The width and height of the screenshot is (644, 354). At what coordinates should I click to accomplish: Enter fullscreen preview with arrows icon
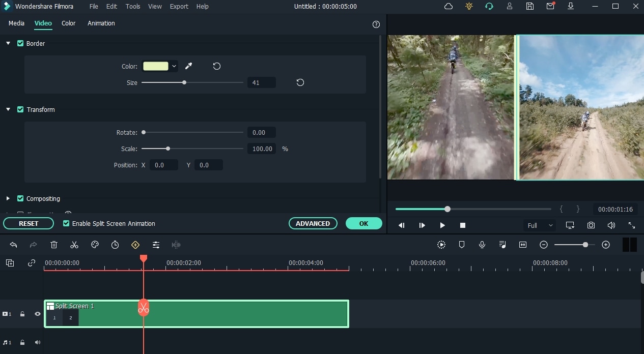coord(632,225)
